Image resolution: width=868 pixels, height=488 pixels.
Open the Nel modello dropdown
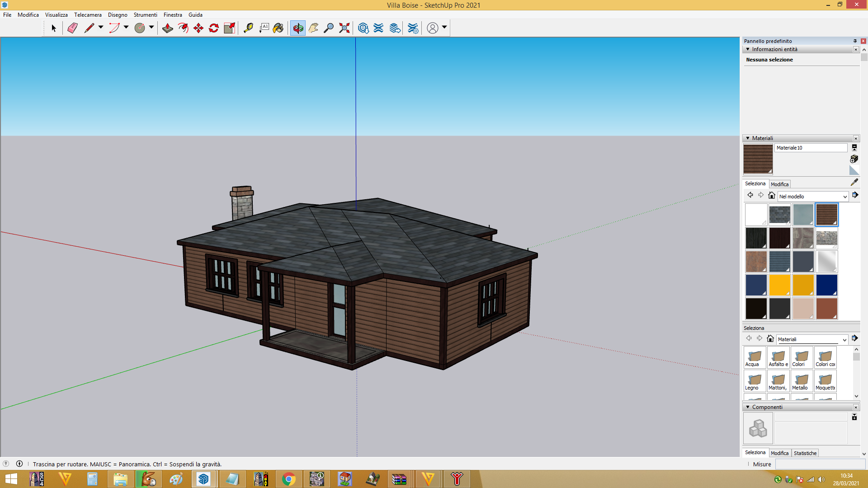coord(813,197)
